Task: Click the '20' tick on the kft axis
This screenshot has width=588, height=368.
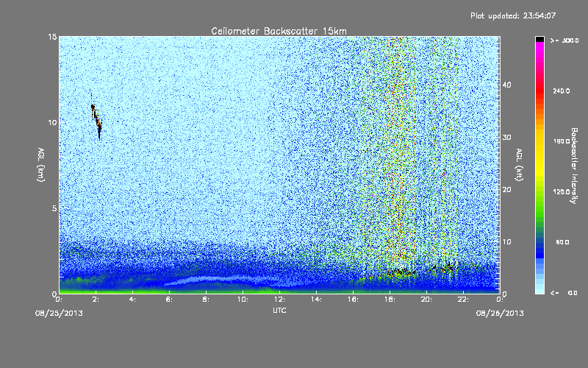Action: coord(506,190)
